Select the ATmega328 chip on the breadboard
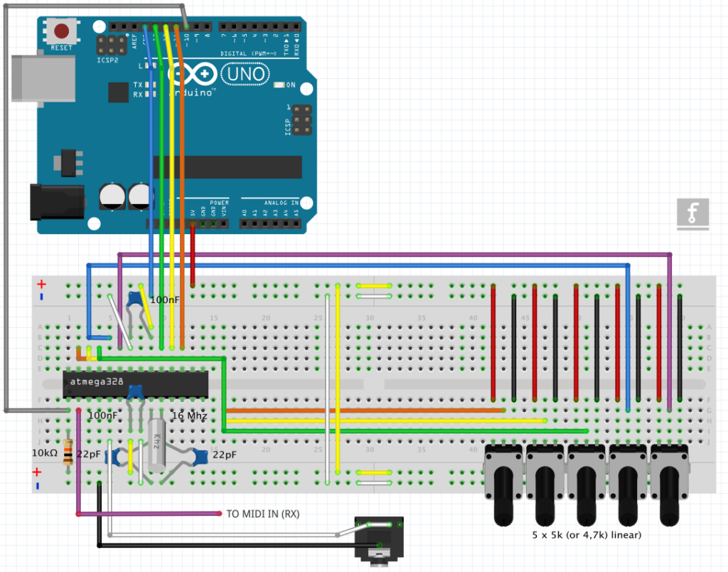Image resolution: width=728 pixels, height=572 pixels. pos(135,385)
